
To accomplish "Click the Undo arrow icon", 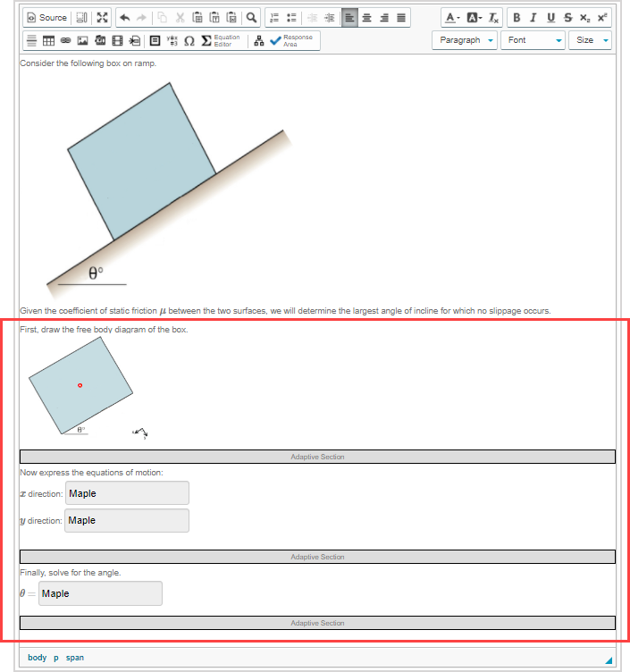I will [124, 18].
